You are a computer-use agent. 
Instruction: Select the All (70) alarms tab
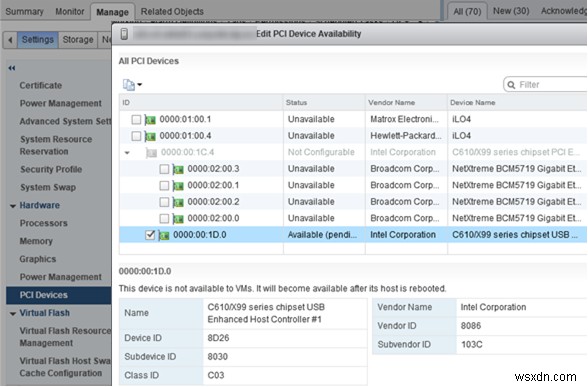click(467, 12)
